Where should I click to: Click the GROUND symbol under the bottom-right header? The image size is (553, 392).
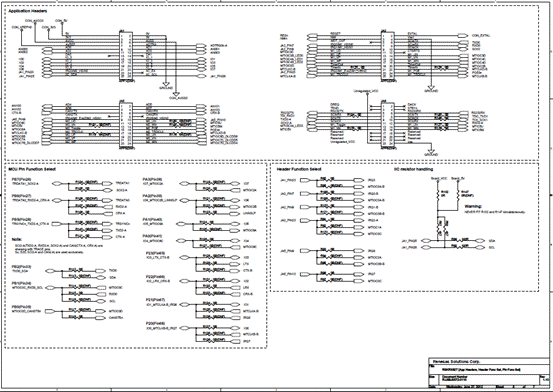coord(431,152)
